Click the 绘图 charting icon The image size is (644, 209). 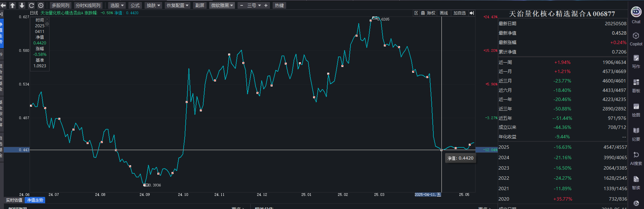pos(636,107)
